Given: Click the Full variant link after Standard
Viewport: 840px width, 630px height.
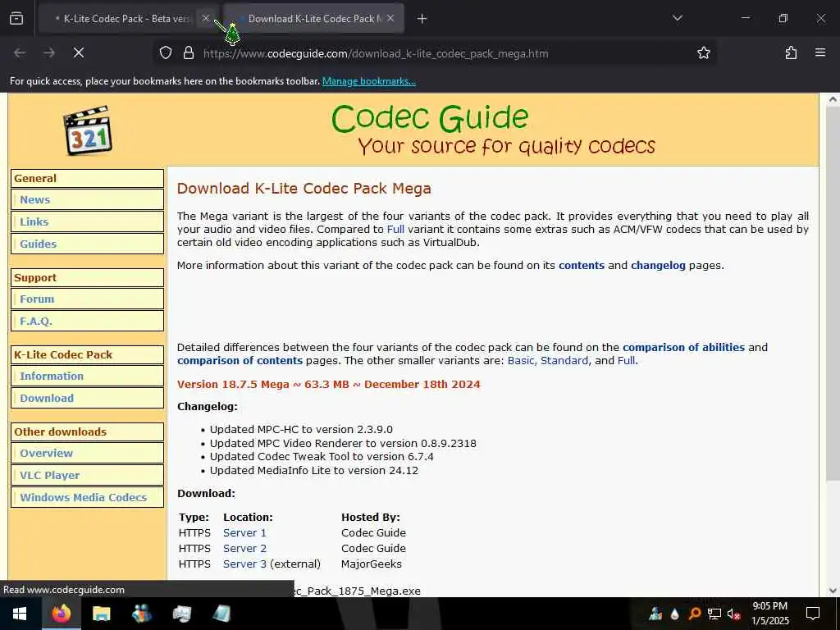Looking at the screenshot, I should pyautogui.click(x=626, y=361).
